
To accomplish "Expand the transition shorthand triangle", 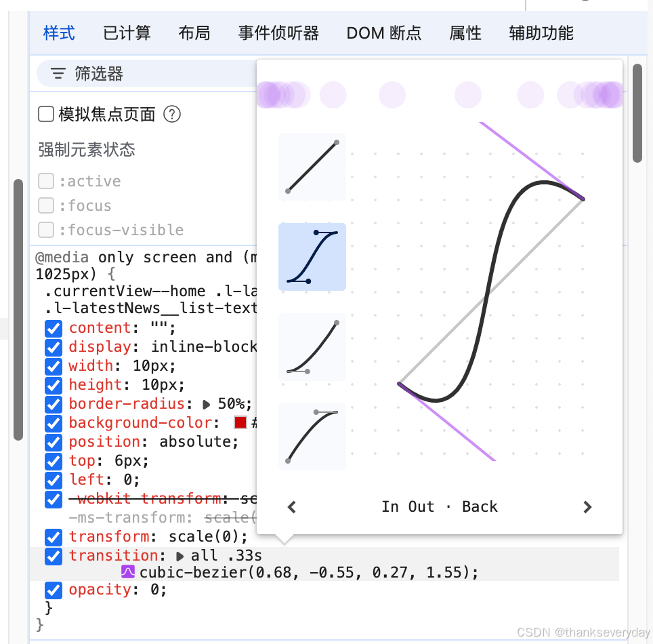I will click(180, 557).
